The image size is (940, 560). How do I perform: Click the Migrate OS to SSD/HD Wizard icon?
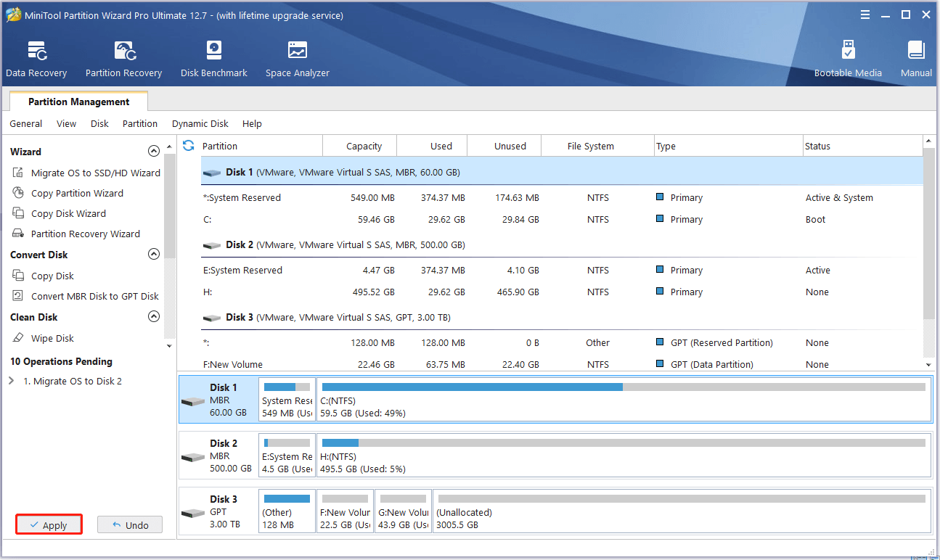tap(18, 173)
